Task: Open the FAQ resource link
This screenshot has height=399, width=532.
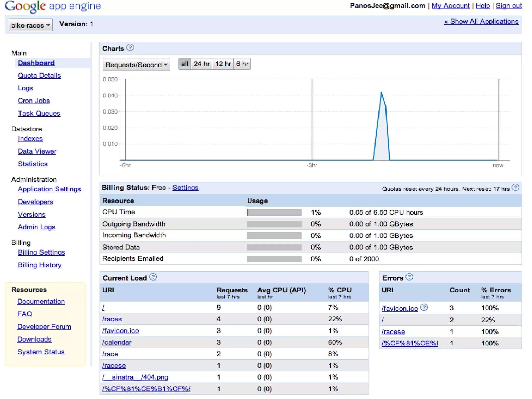Action: click(25, 314)
